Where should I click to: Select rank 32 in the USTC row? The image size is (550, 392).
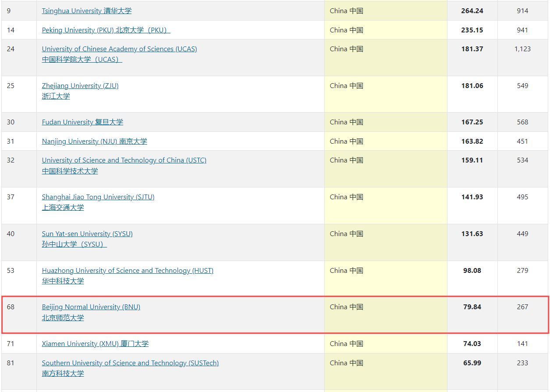11,160
